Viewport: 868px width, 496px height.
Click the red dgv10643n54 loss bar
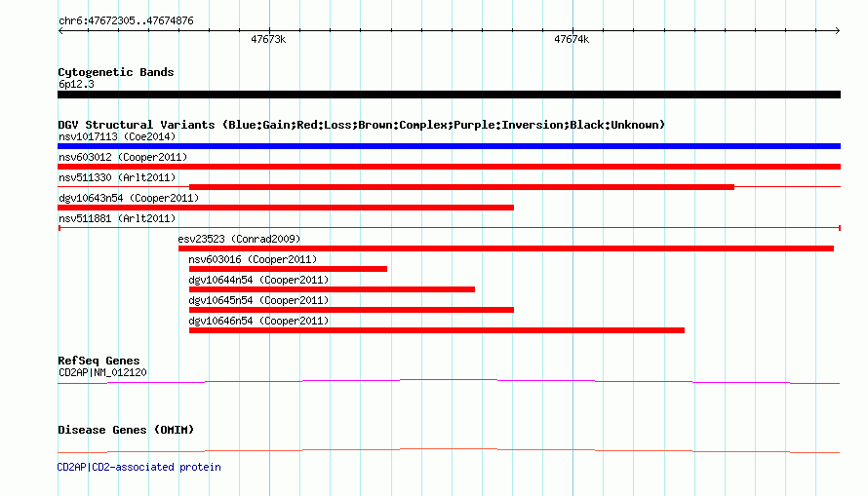[286, 208]
